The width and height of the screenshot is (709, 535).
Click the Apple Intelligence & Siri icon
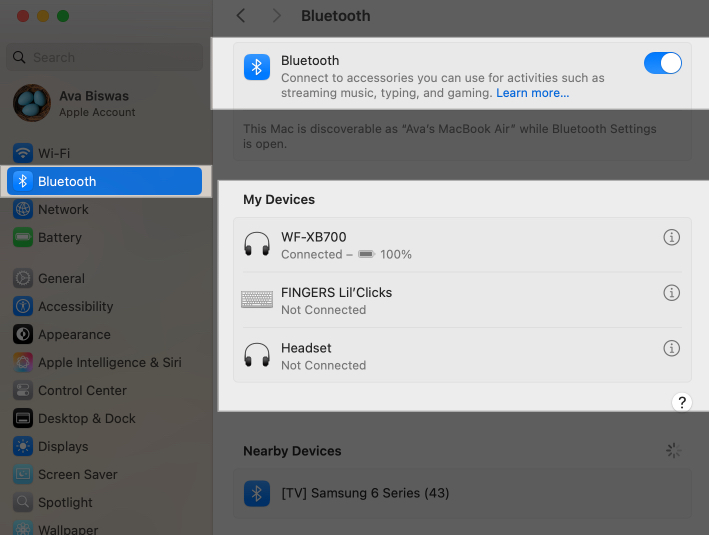coord(23,363)
